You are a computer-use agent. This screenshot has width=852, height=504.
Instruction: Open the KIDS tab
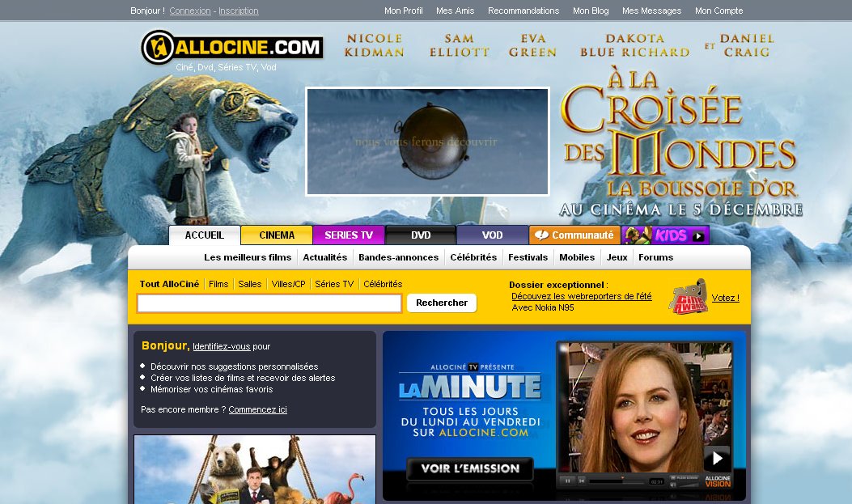(x=665, y=235)
